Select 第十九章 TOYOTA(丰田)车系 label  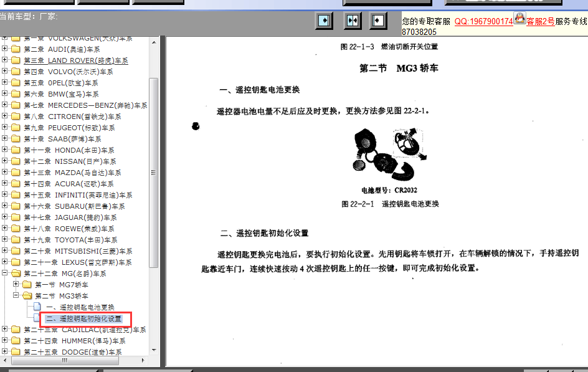pyautogui.click(x=70, y=240)
